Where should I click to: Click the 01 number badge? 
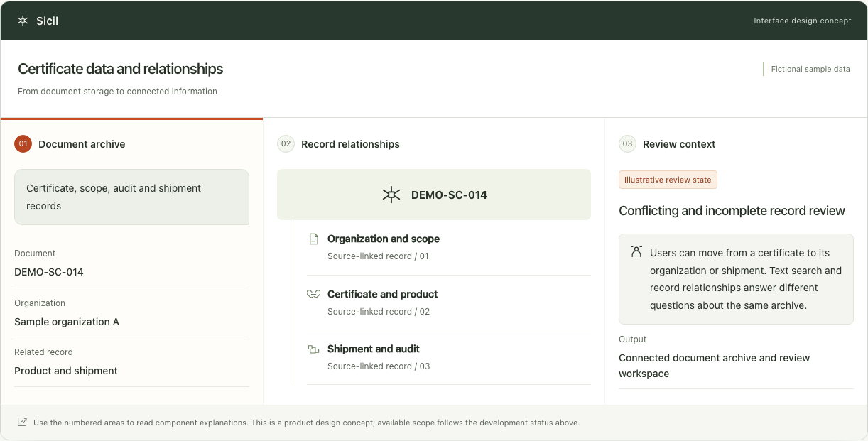pos(23,144)
